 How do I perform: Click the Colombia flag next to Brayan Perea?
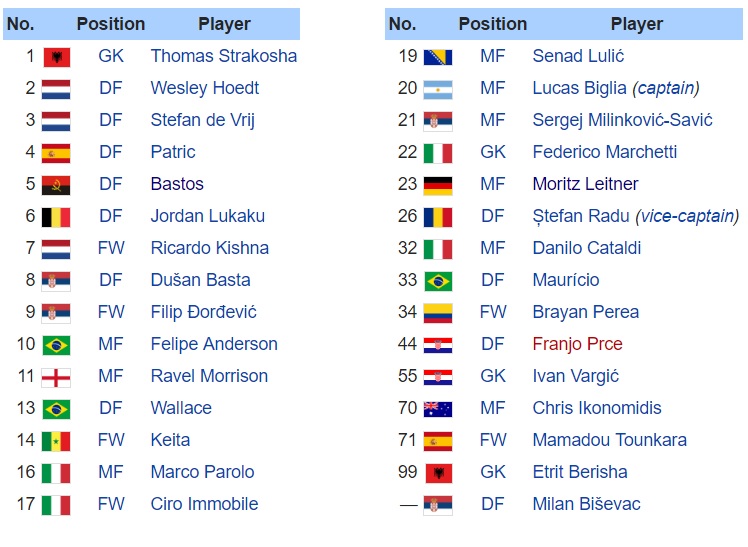tap(438, 313)
